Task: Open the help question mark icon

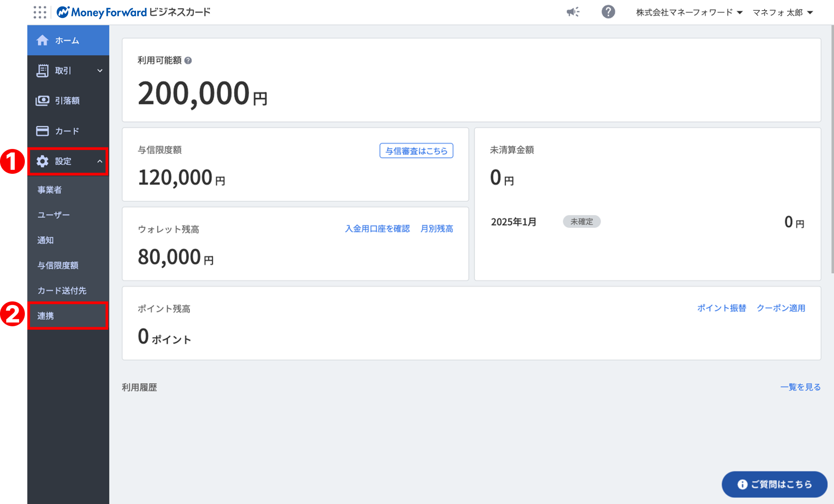Action: click(608, 12)
